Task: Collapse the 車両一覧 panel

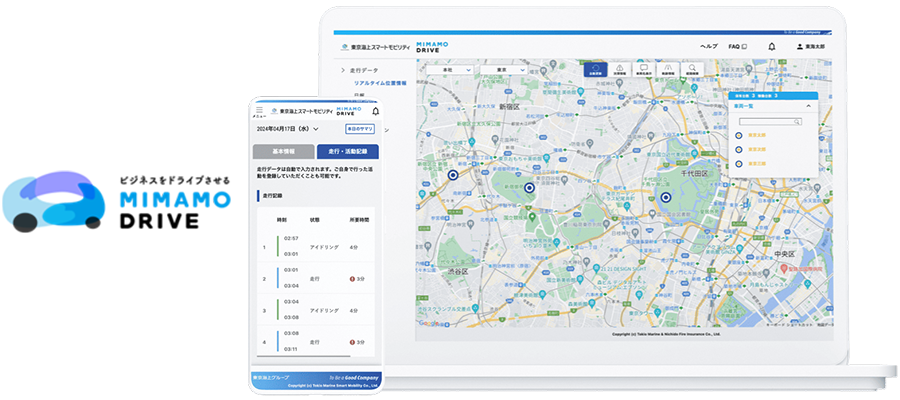Action: coord(807,105)
